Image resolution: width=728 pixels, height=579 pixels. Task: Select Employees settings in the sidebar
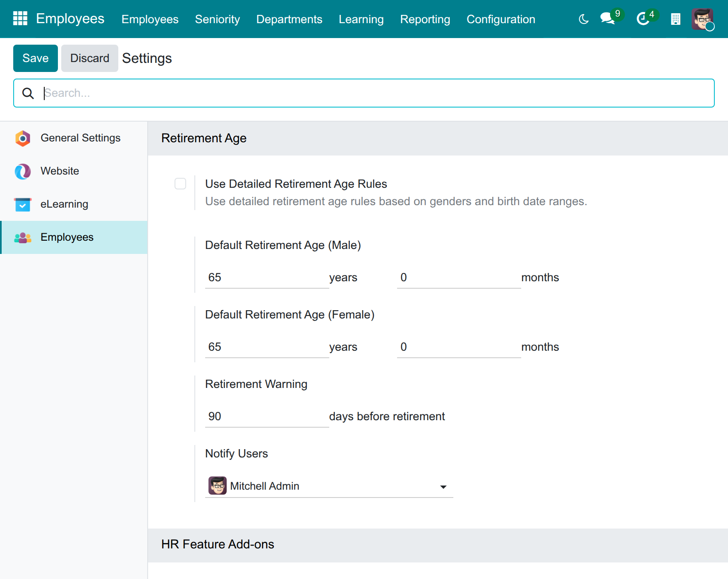tap(74, 237)
